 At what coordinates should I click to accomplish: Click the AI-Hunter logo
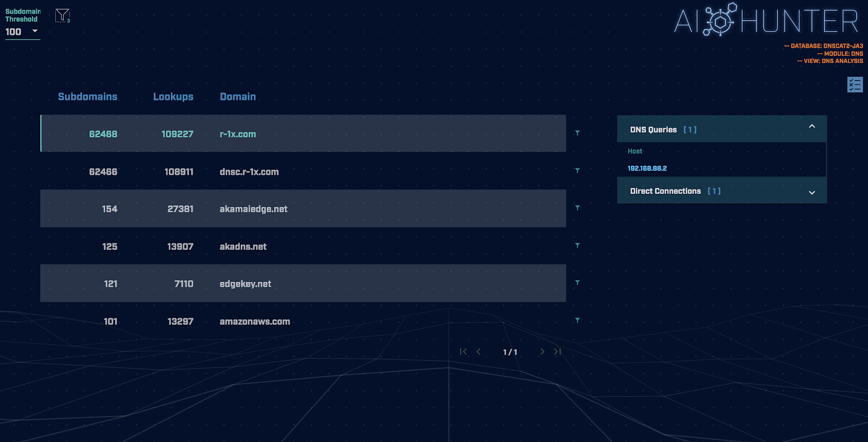coord(767,21)
